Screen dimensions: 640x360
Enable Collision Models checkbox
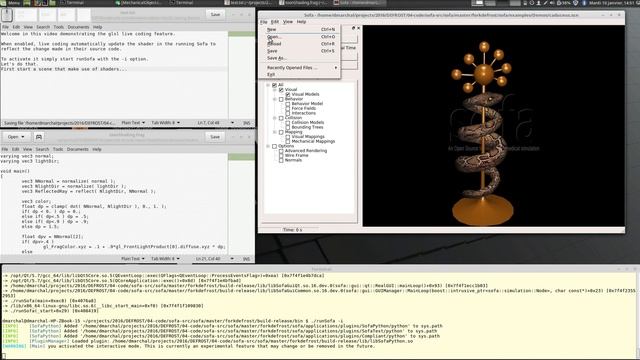[288, 122]
